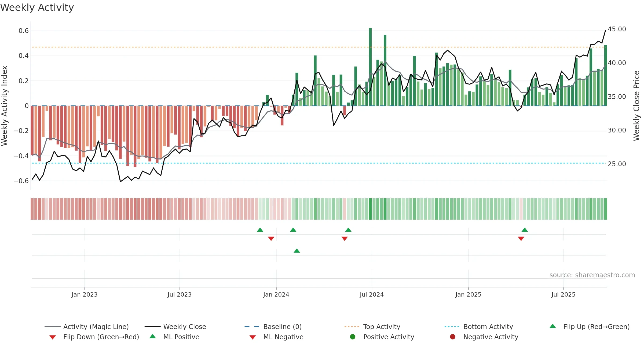The height and width of the screenshot is (362, 644).
Task: Toggle the ML Negative legend entry
Action: pos(276,337)
